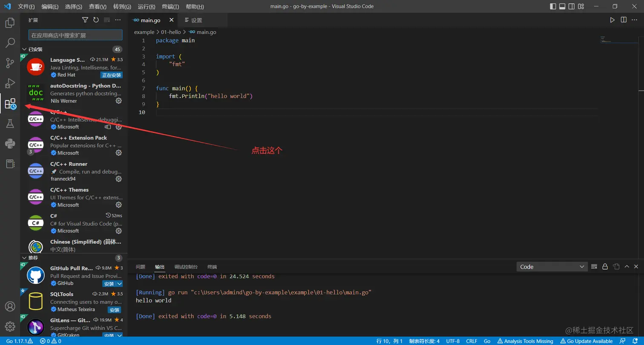The width and height of the screenshot is (644, 345).
Task: Toggle primary sidebar visibility
Action: click(553, 6)
